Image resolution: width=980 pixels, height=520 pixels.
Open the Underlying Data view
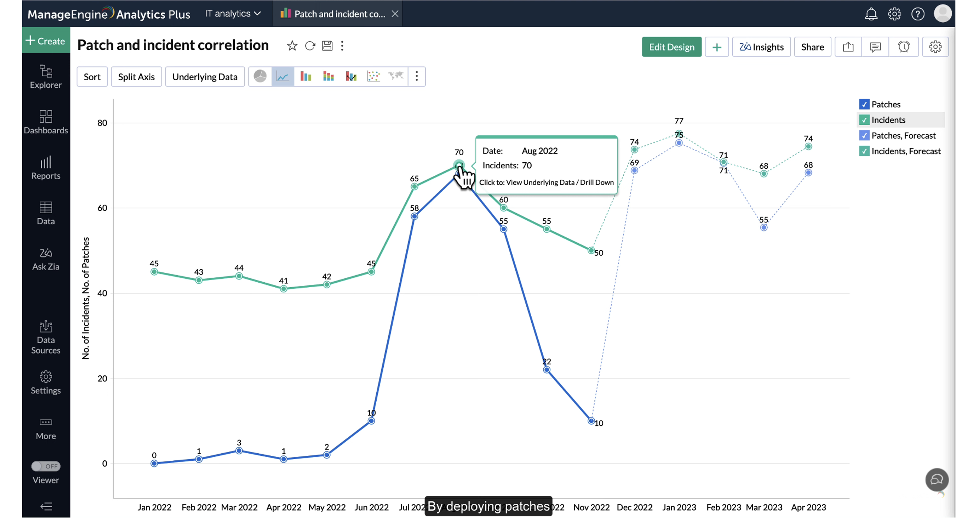click(x=205, y=77)
